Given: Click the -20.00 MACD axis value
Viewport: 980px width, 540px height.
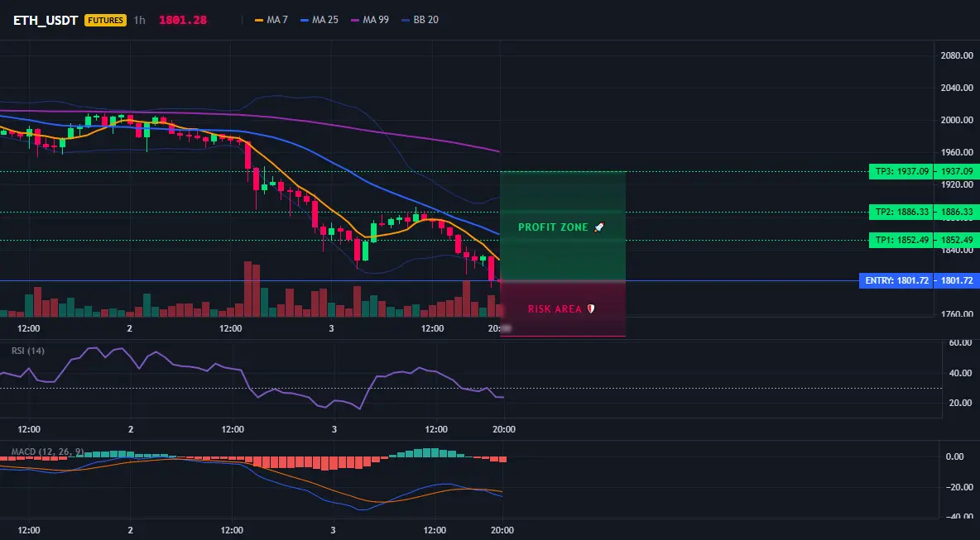Looking at the screenshot, I should [959, 488].
